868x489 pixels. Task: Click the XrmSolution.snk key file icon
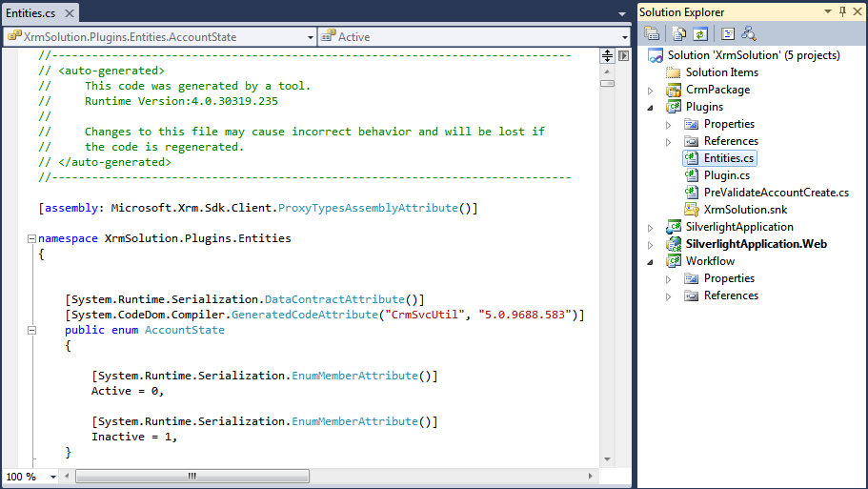click(x=691, y=210)
